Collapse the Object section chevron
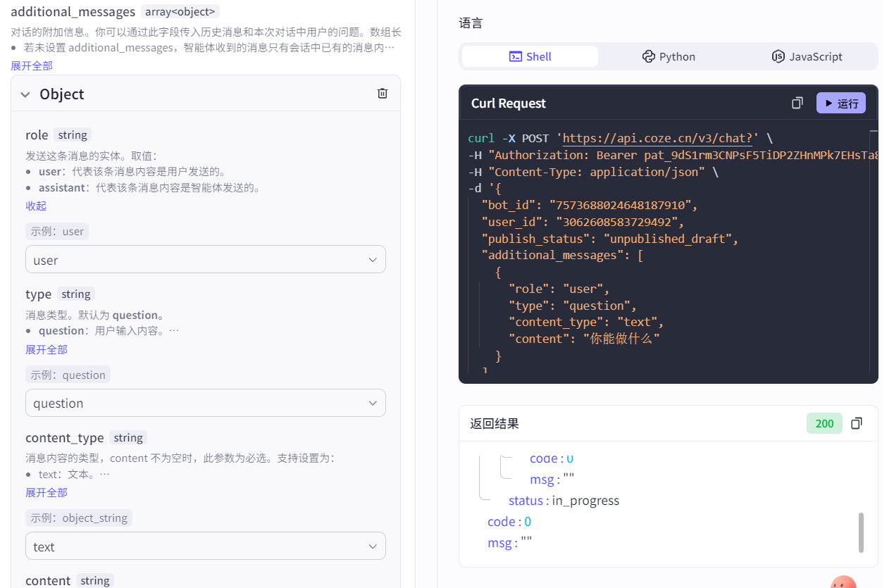This screenshot has width=882, height=588. point(25,94)
